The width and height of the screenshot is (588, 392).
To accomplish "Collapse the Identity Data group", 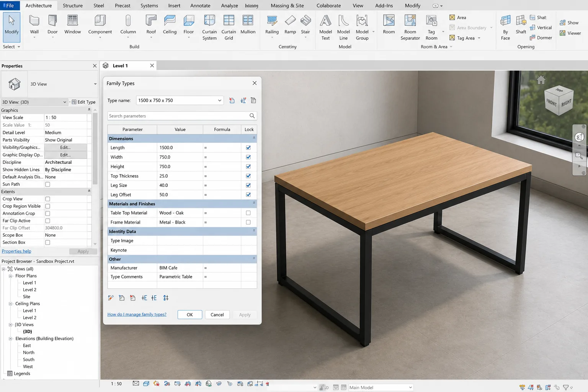I will click(x=254, y=230).
